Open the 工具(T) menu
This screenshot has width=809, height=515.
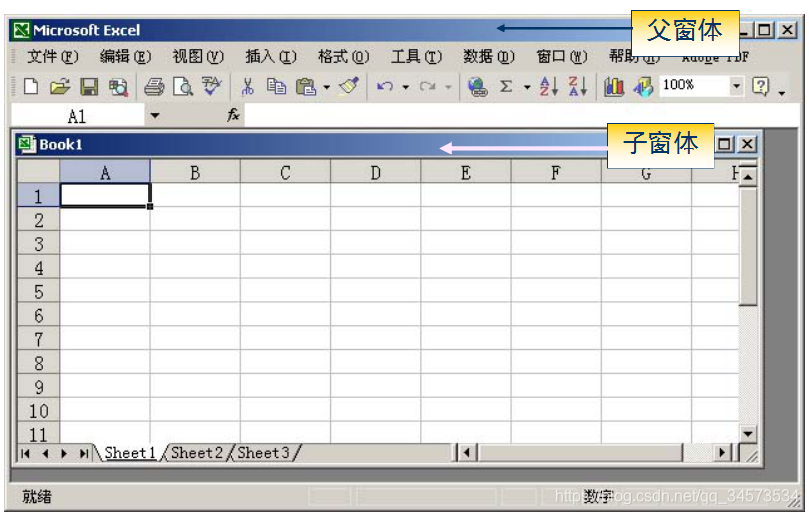[416, 56]
